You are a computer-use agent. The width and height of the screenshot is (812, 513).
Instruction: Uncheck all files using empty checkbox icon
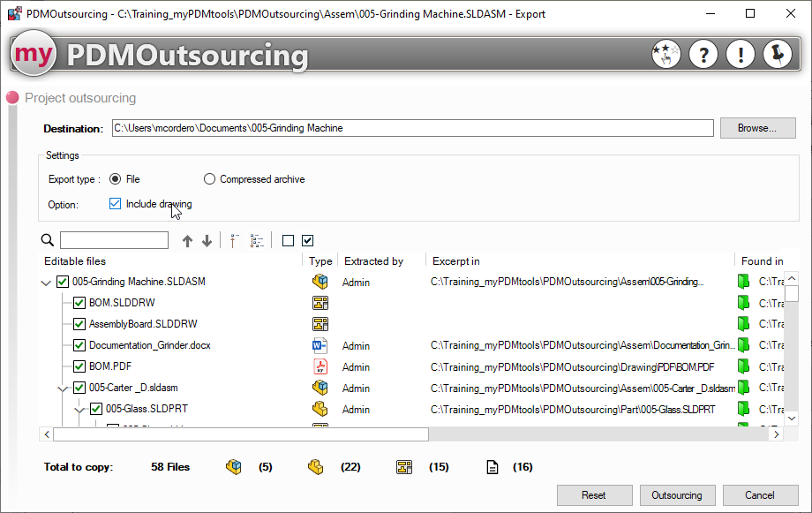[x=288, y=240]
